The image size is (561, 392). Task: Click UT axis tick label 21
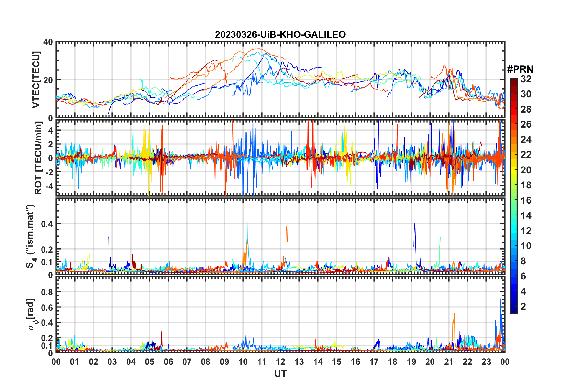click(449, 362)
